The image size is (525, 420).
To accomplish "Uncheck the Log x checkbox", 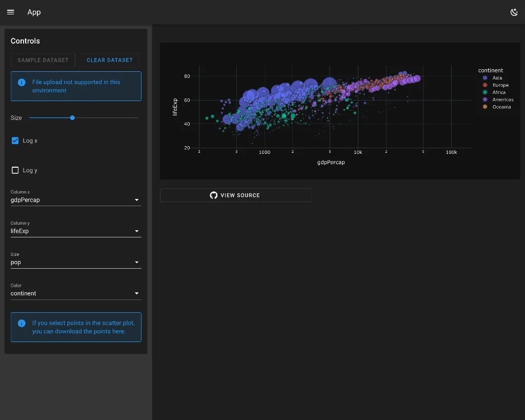I will pos(15,141).
